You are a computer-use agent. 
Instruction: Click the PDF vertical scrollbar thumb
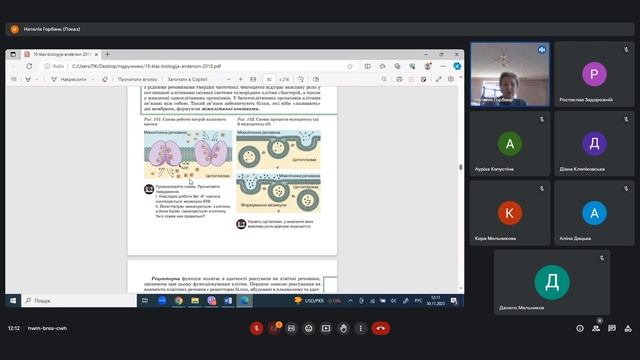point(461,167)
